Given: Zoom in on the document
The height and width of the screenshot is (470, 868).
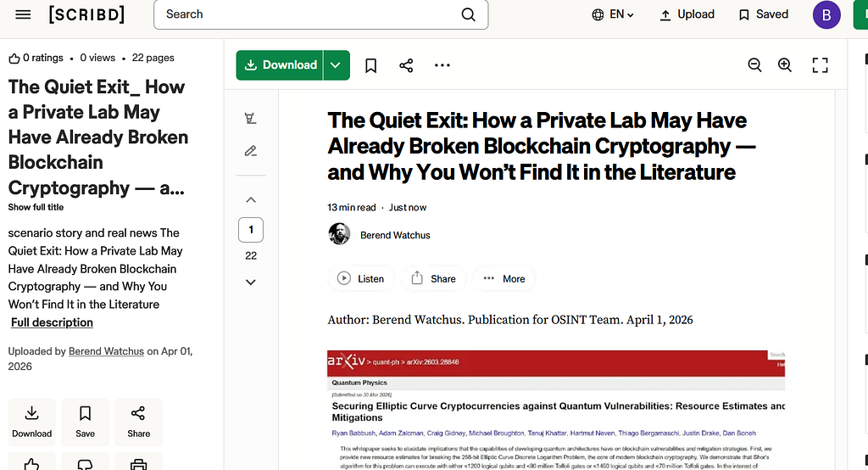Looking at the screenshot, I should click(x=784, y=64).
